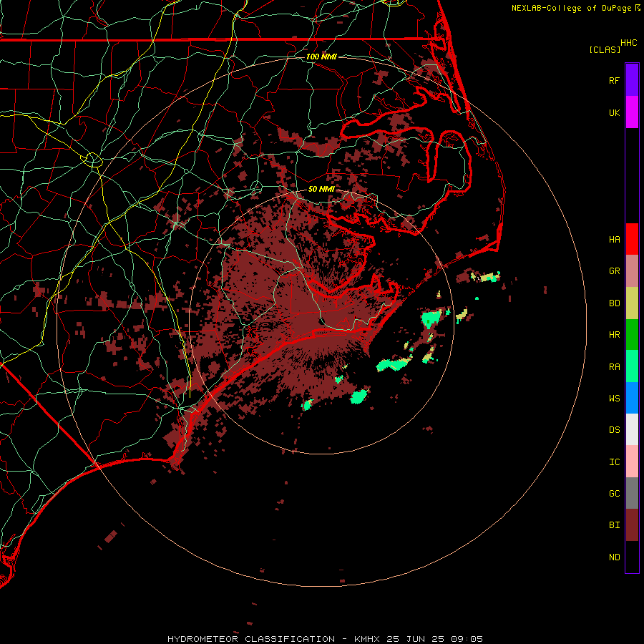The height and width of the screenshot is (644, 644).
Task: Select the GR color swatch in legend
Action: point(632,271)
